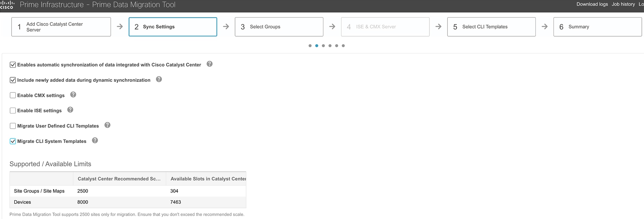The height and width of the screenshot is (219, 644).
Task: Open help for automatic synchronization option
Action: pyautogui.click(x=210, y=64)
